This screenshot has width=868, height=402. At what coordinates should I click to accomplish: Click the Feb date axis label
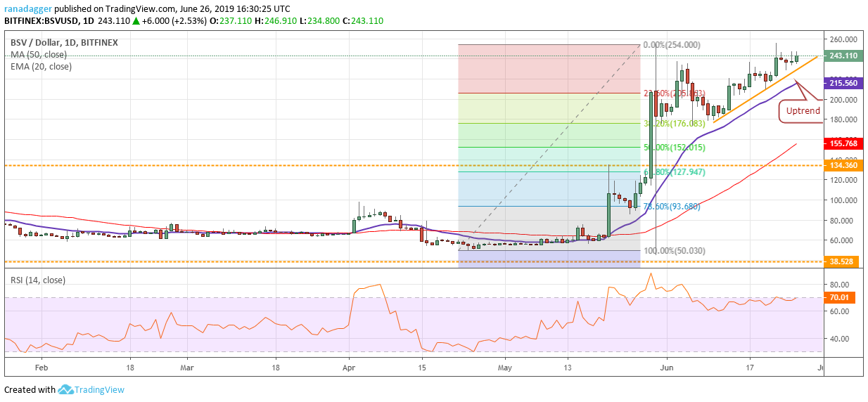41,367
